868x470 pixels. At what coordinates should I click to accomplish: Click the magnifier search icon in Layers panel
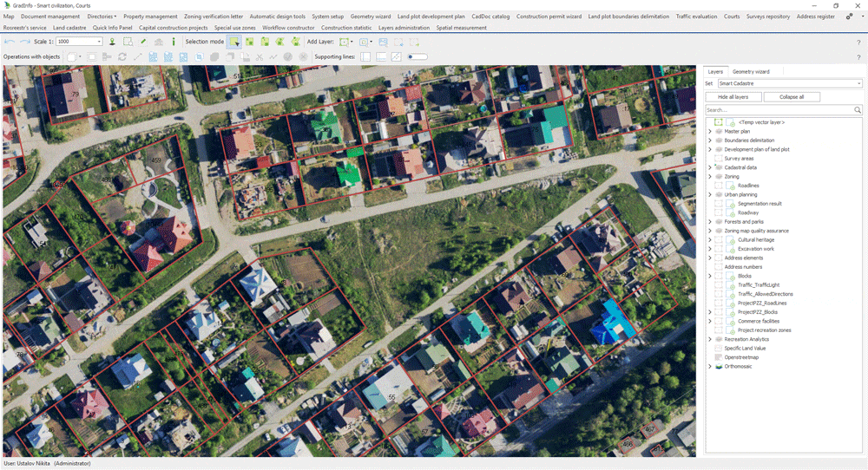pos(858,110)
